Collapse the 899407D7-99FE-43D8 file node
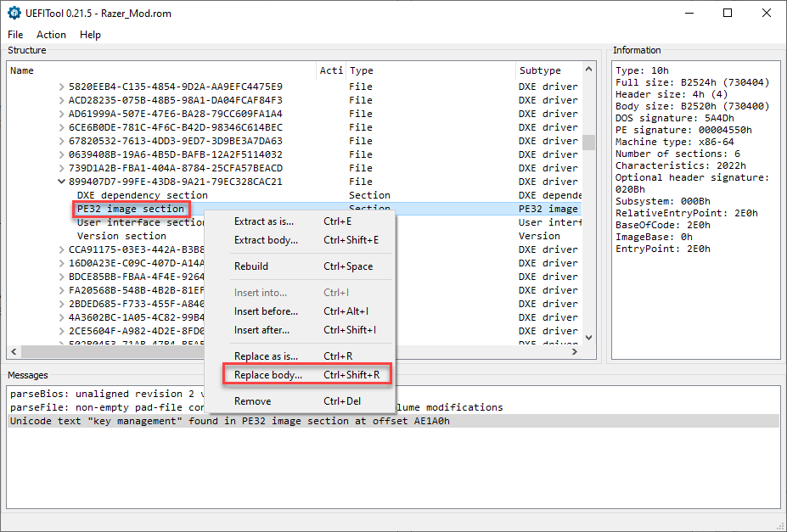Screen dimensions: 787x532 [61, 182]
